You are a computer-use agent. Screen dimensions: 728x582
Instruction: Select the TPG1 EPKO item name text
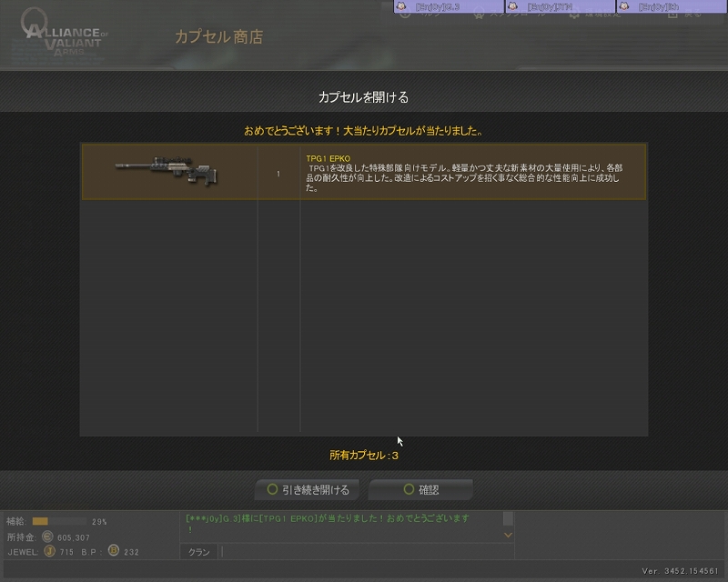[328, 159]
